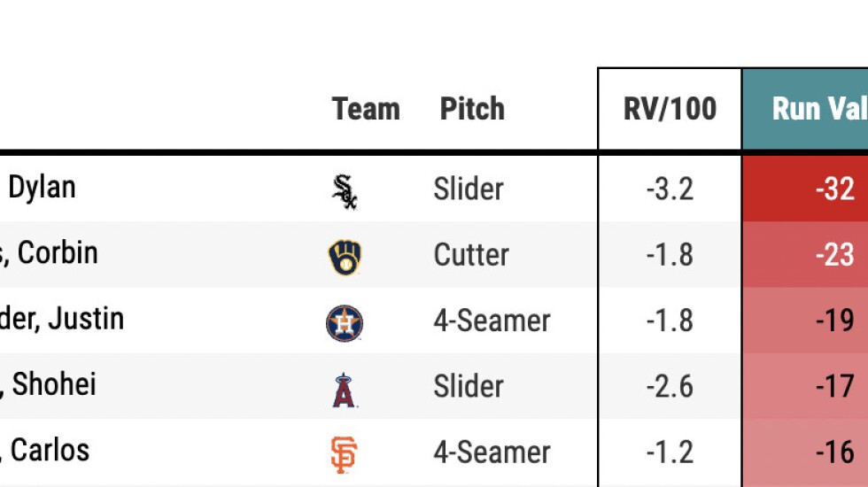
Task: Click the White Sox team logo
Action: [345, 190]
